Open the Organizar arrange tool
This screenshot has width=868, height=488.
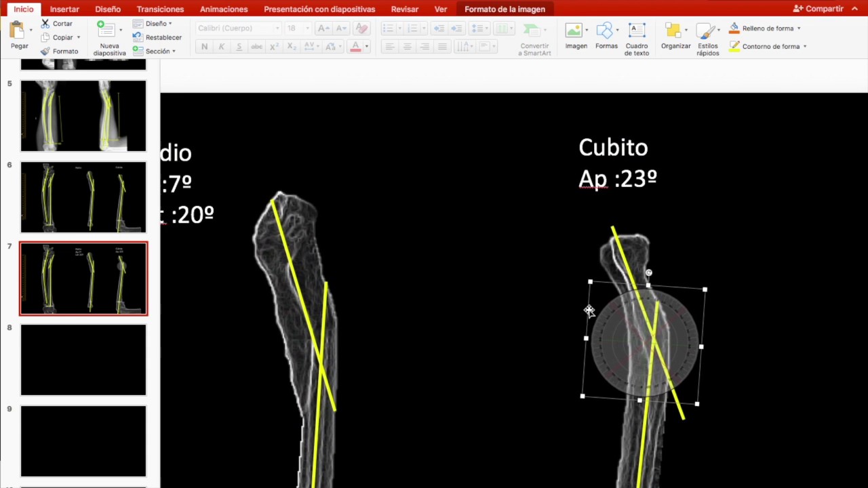(x=675, y=36)
